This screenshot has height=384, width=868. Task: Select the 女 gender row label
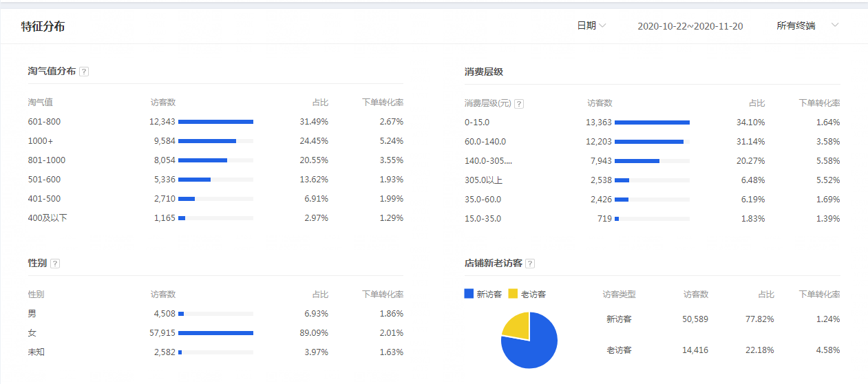pos(32,333)
